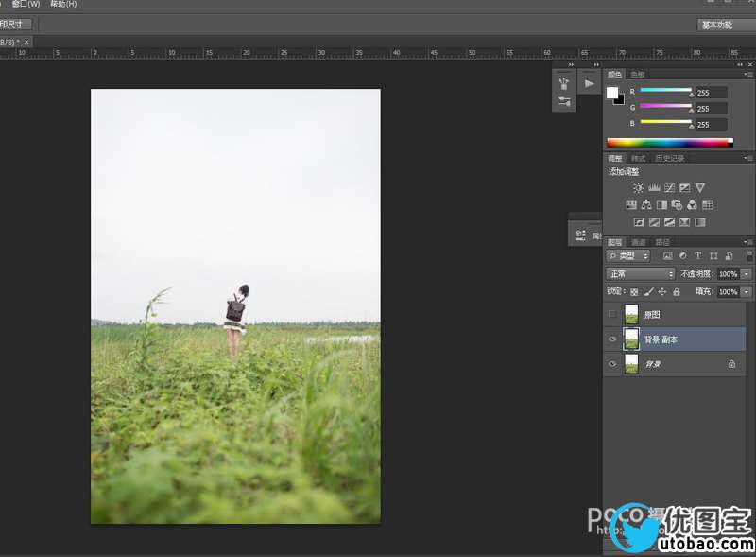Switch to the 历史记录 tab
Screen dimensions: 756x557
[669, 158]
